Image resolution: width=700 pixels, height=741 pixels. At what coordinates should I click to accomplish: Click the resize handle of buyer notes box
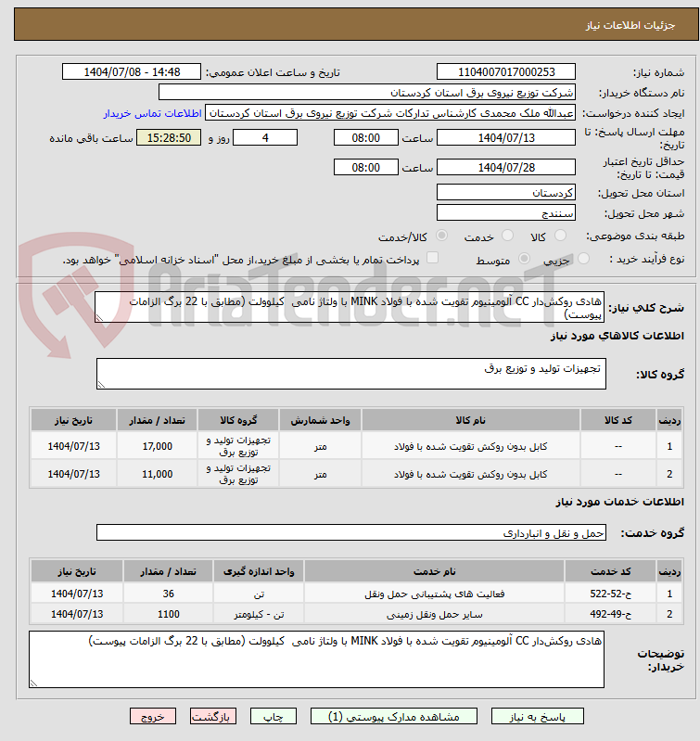point(33,683)
